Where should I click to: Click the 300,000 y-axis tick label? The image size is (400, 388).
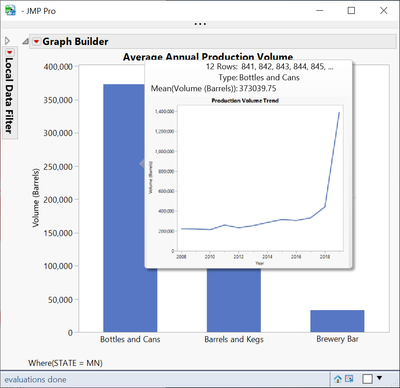[x=58, y=133]
